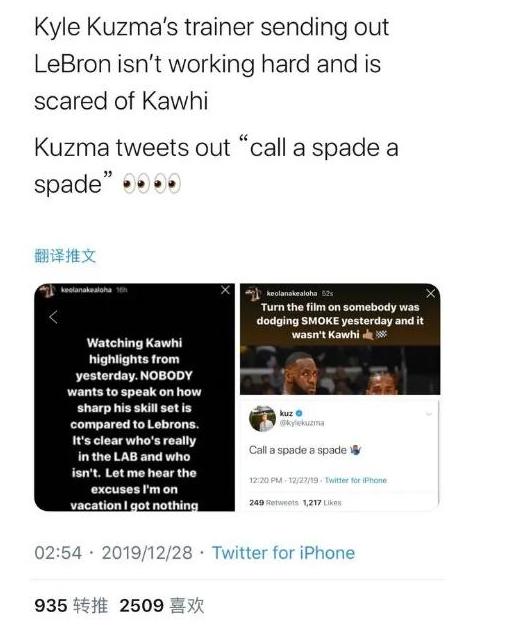Image resolution: width=511 pixels, height=629 pixels.
Task: Open 'Twitter for iPhone' link in kuz's tweet
Action: 356,480
